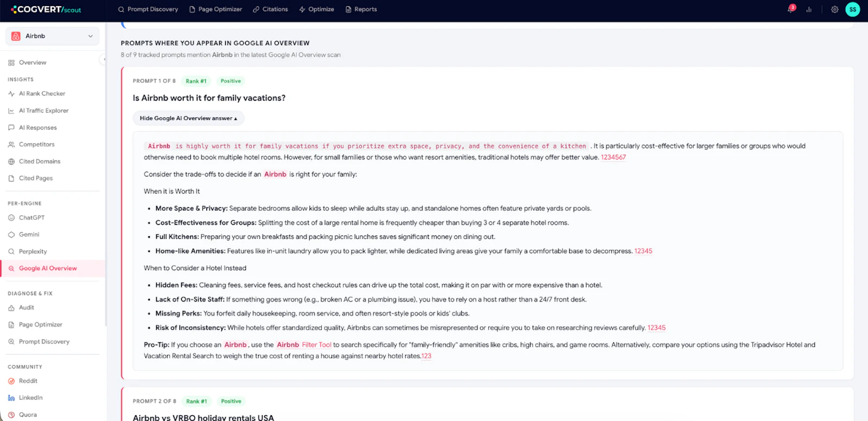
Task: Click the AI Rank Checker pulse icon
Action: 11,94
